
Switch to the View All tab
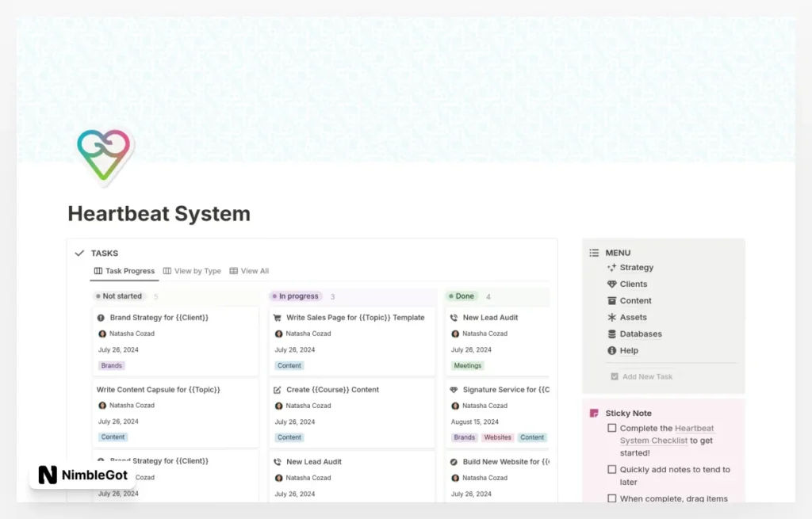249,271
